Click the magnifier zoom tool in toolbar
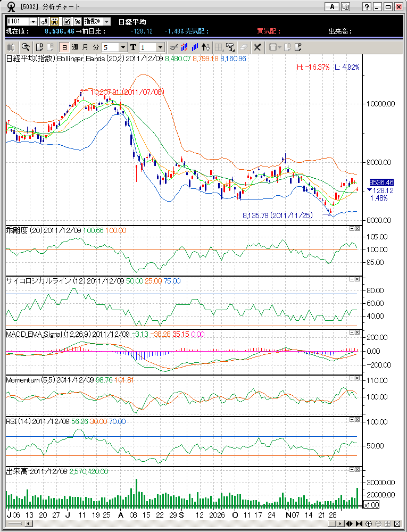 pos(25,47)
